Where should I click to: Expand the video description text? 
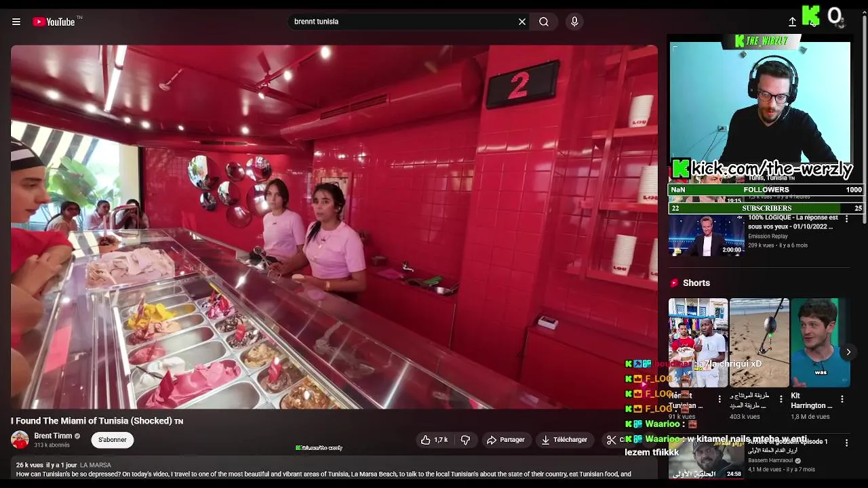pyautogui.click(x=323, y=474)
